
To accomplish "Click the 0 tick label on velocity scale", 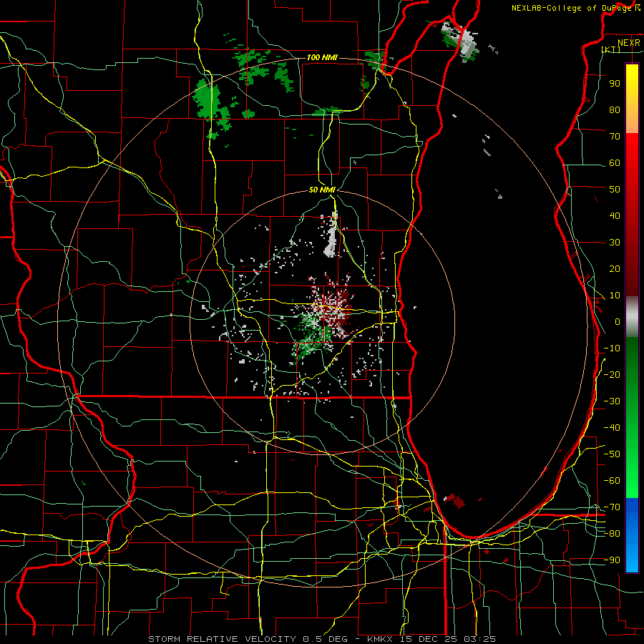I will (618, 321).
